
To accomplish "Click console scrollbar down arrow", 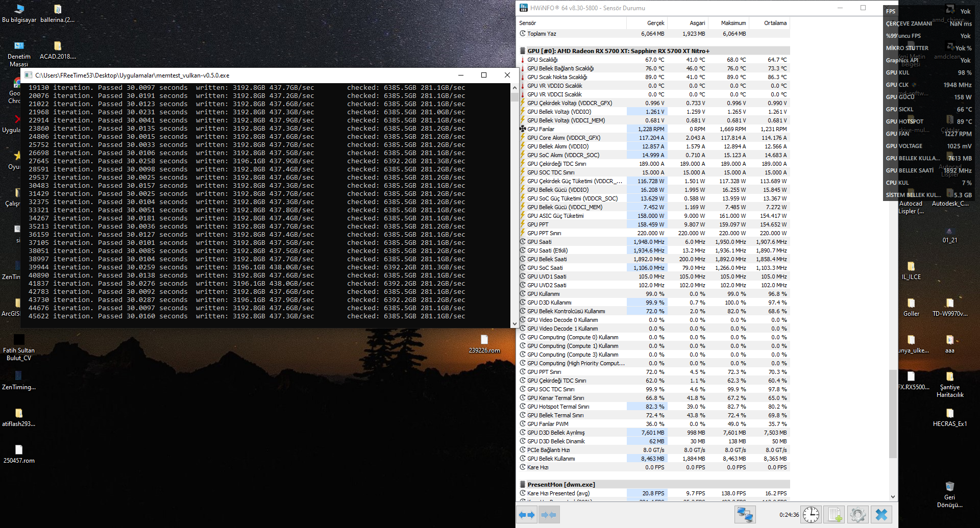I will [x=514, y=323].
